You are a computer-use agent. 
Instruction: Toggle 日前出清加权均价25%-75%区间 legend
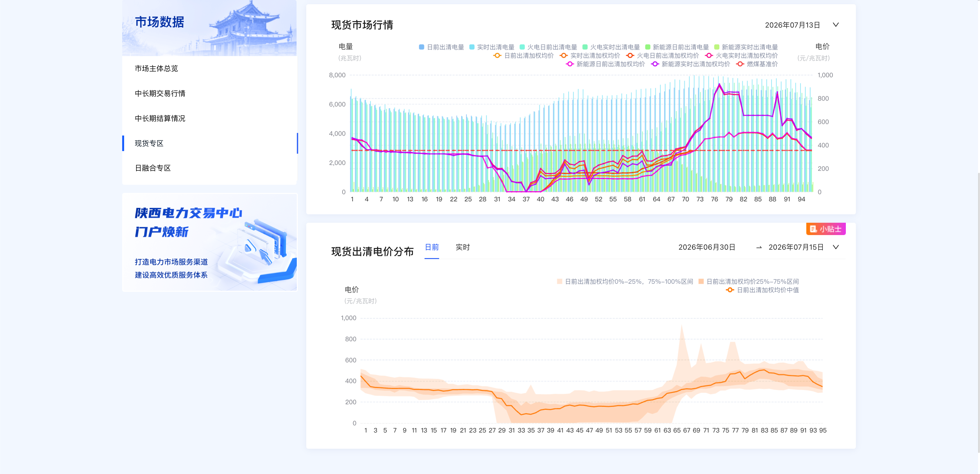(x=748, y=282)
